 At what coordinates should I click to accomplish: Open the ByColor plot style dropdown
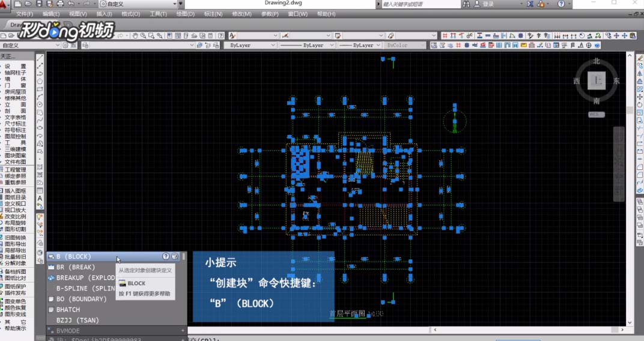405,45
